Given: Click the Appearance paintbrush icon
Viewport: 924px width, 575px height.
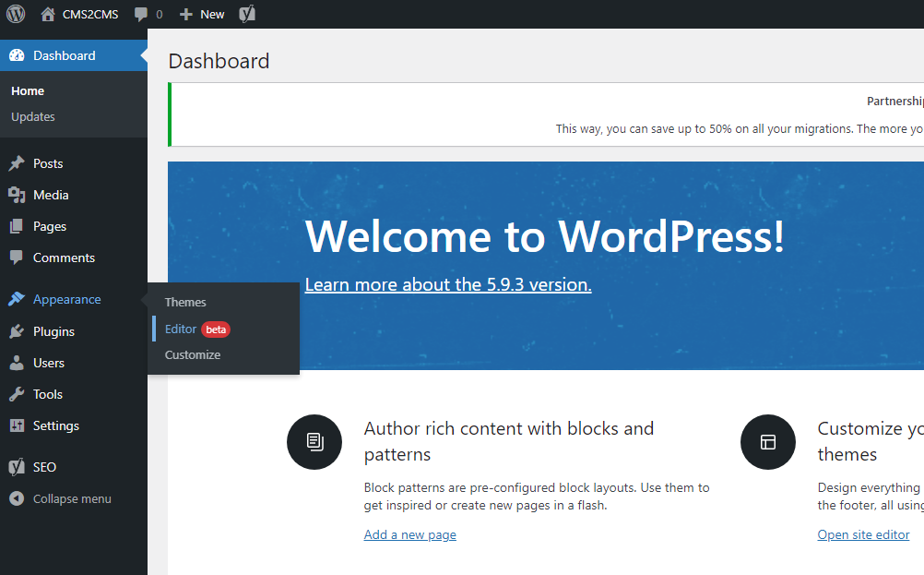Looking at the screenshot, I should pos(17,299).
